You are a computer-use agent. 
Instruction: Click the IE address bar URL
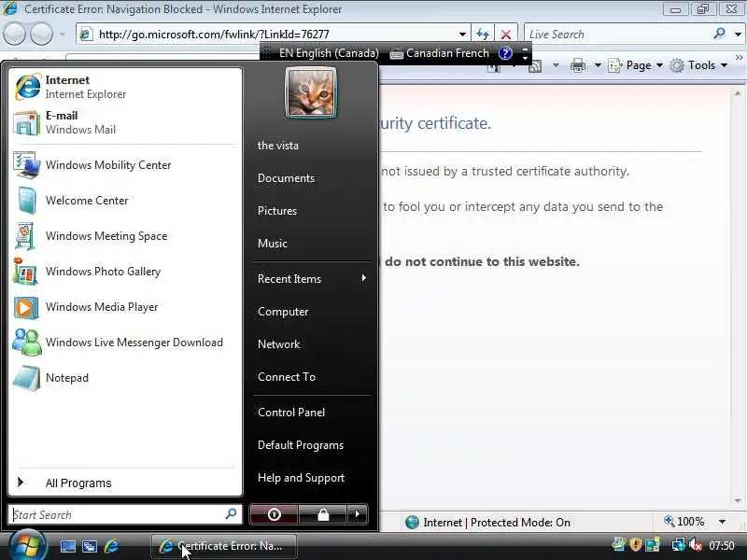tap(214, 35)
